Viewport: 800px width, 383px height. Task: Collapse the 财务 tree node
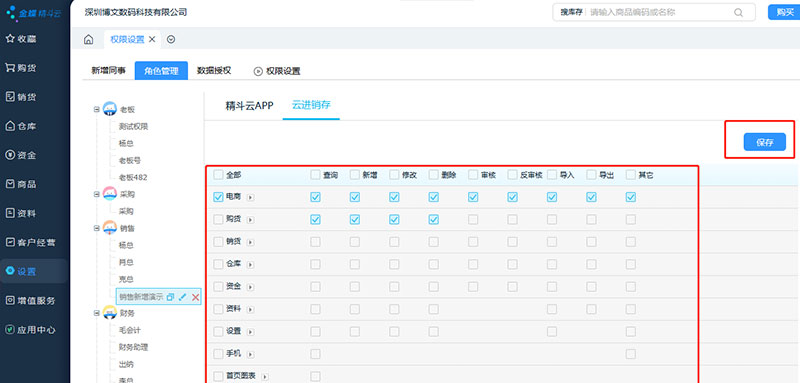click(x=96, y=313)
